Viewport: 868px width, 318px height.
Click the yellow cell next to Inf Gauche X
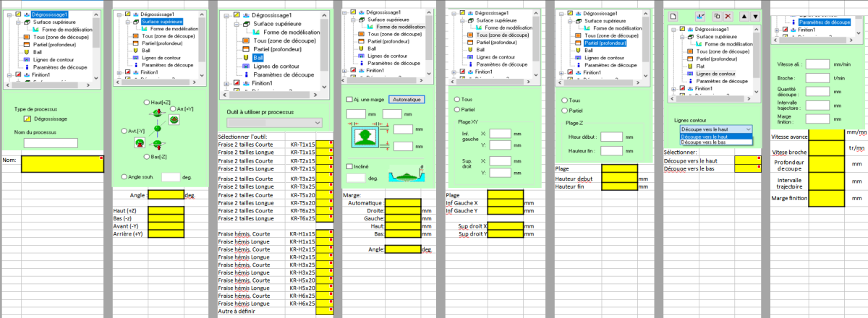click(x=506, y=203)
